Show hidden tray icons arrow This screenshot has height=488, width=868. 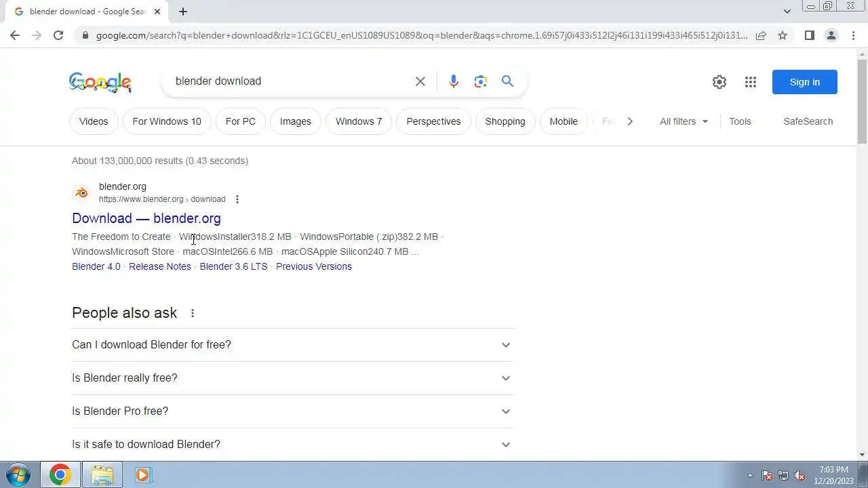point(750,476)
